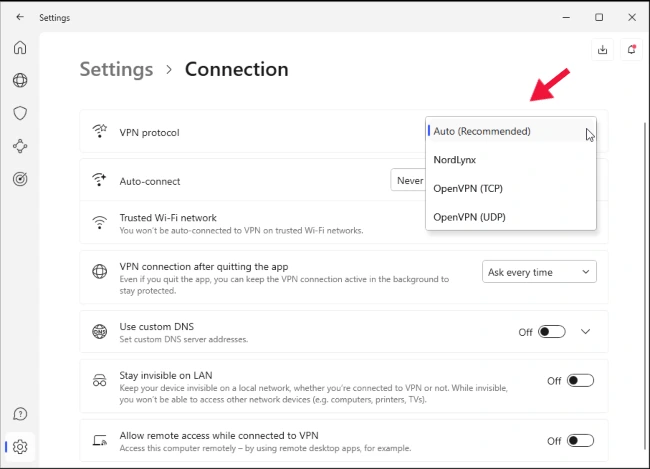Screen dimensions: 650x469
Task: Open the globe servers icon in sidebar
Action: pos(20,81)
